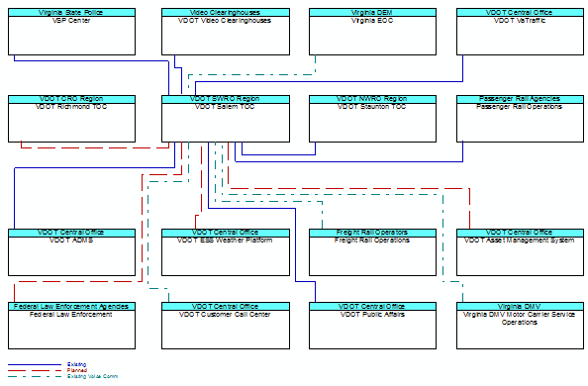Click the red dashed legend line sample
Viewport: 588px width, 386px height.
35,370
